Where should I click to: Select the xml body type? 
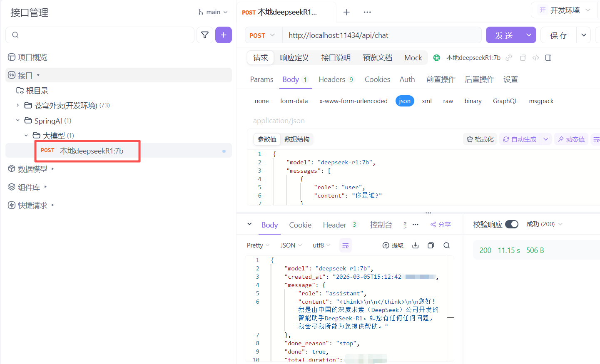click(x=427, y=101)
